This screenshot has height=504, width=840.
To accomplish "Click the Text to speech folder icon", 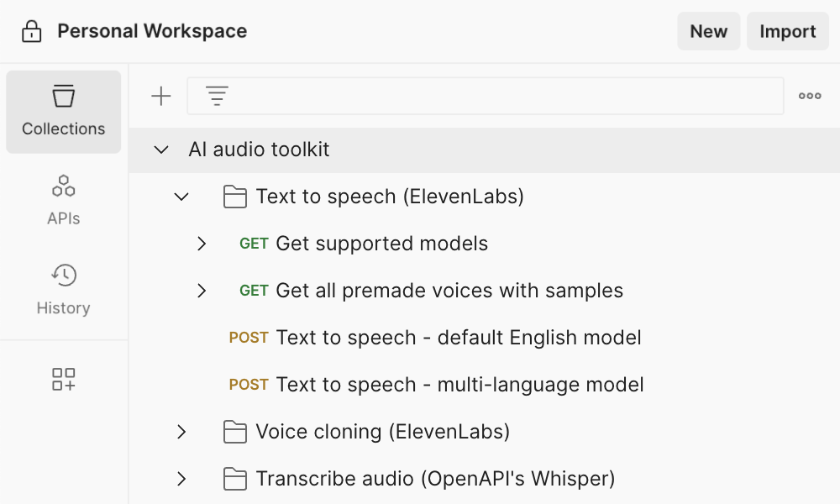I will [x=235, y=197].
